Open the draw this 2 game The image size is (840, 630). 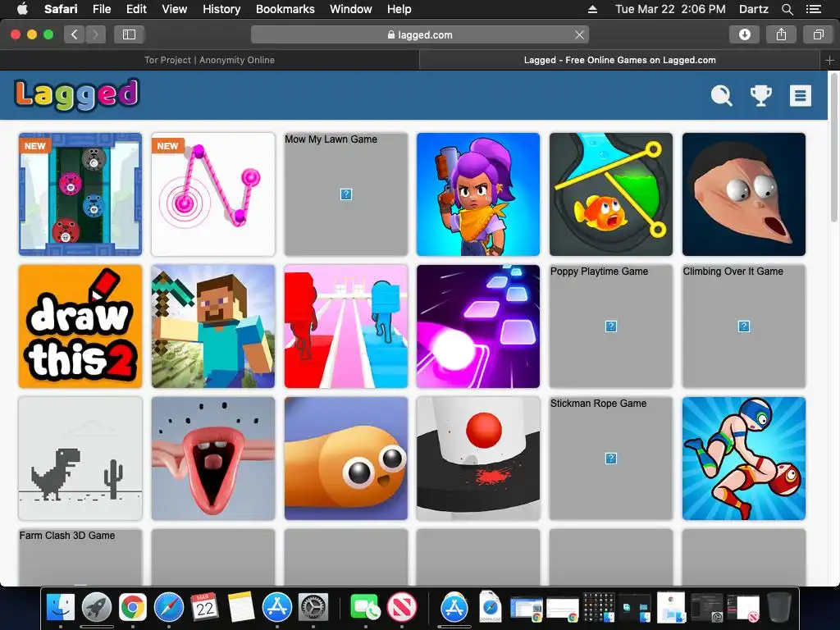[x=80, y=326]
